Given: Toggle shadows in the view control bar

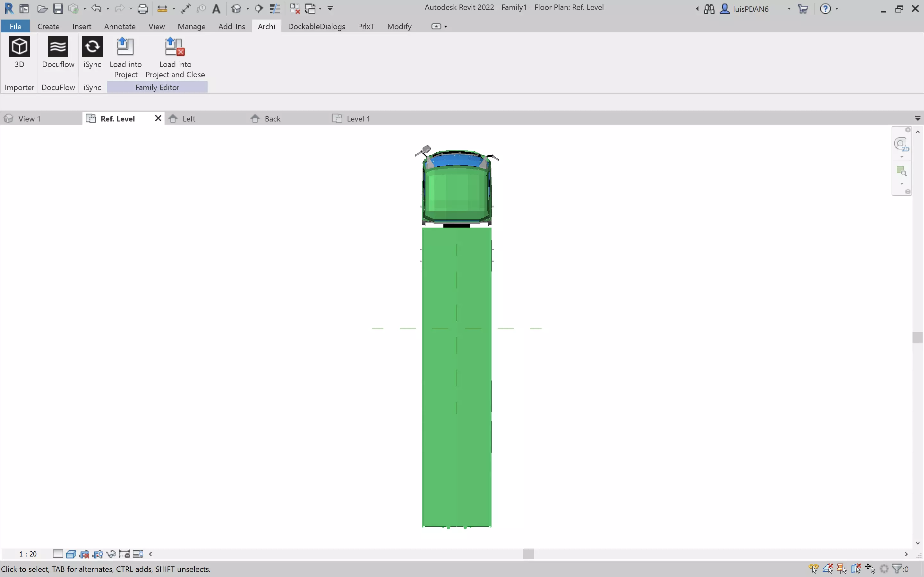Looking at the screenshot, I should coord(85,554).
